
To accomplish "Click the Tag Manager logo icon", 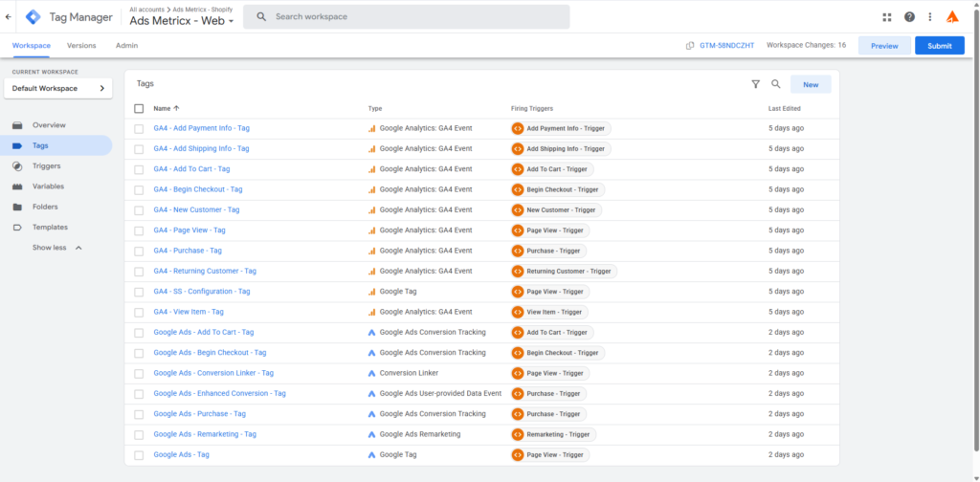I will 33,17.
